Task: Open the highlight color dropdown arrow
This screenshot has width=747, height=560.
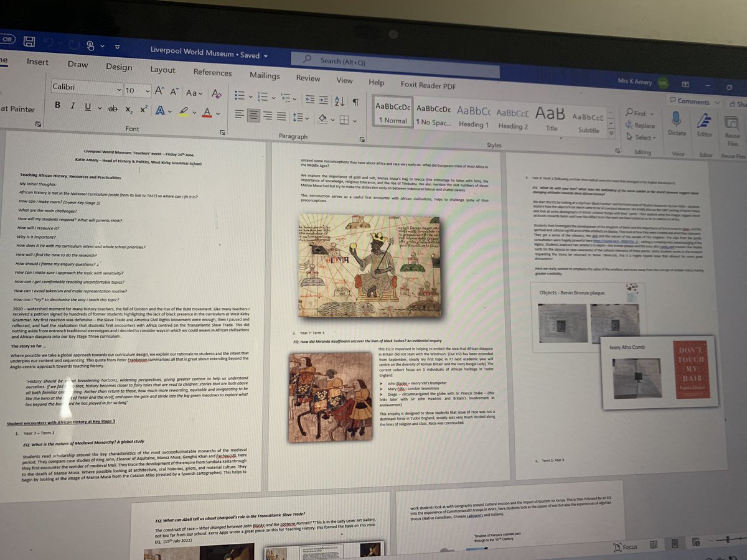Action: 194,114
